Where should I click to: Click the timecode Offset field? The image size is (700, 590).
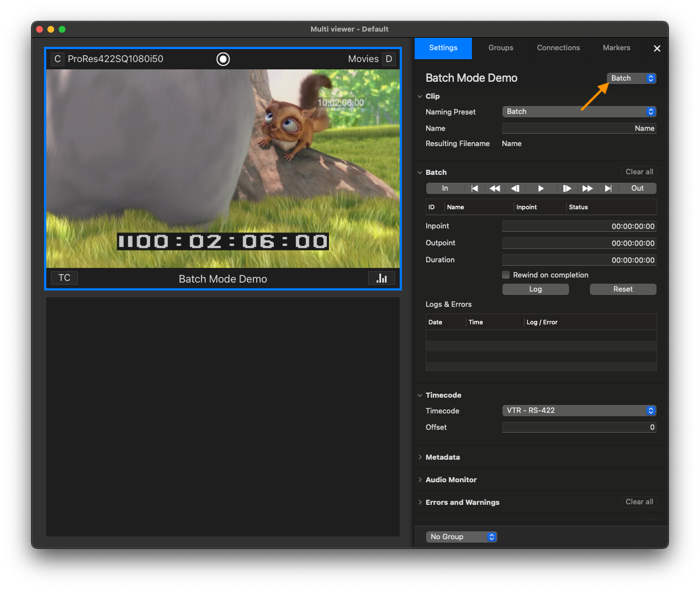[579, 428]
